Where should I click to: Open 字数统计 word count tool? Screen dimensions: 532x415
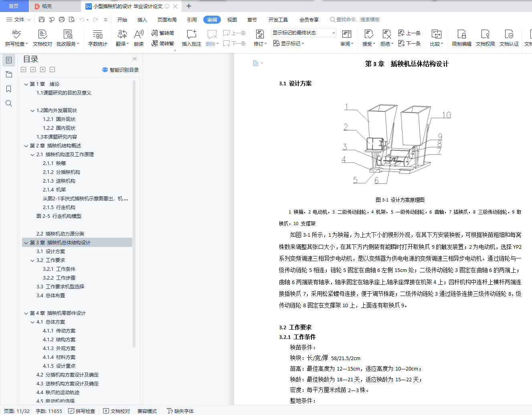[x=97, y=38]
